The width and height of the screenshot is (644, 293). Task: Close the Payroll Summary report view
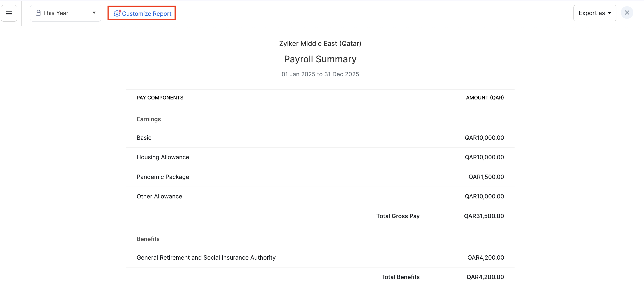coord(627,13)
